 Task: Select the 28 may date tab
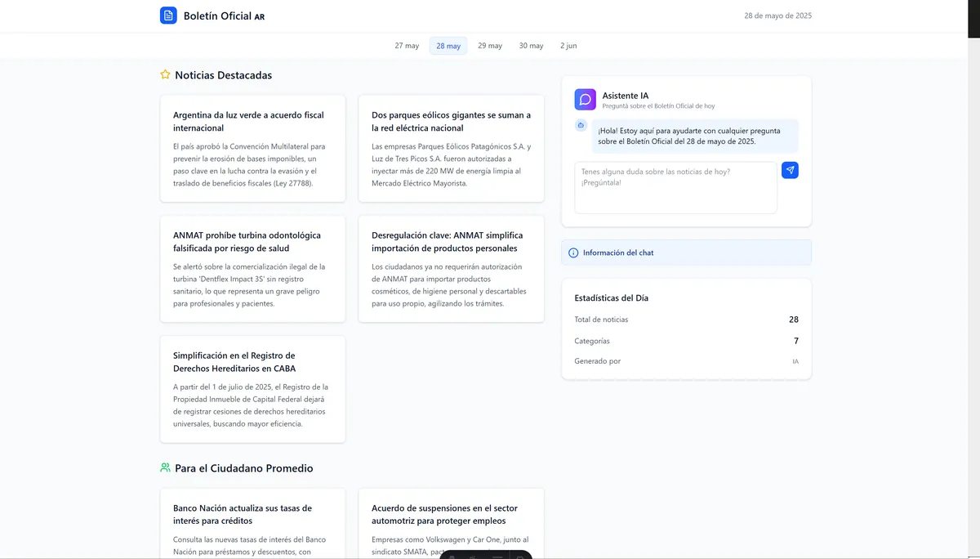coord(448,46)
